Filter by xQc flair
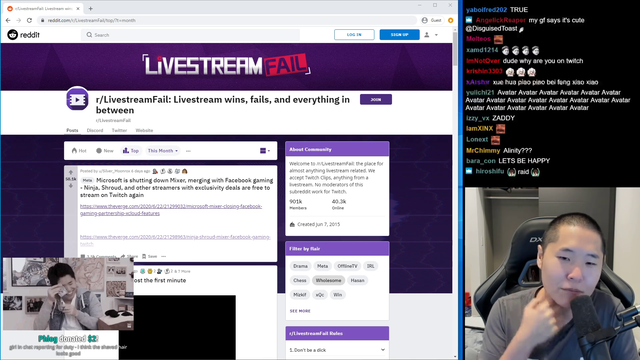 point(320,295)
